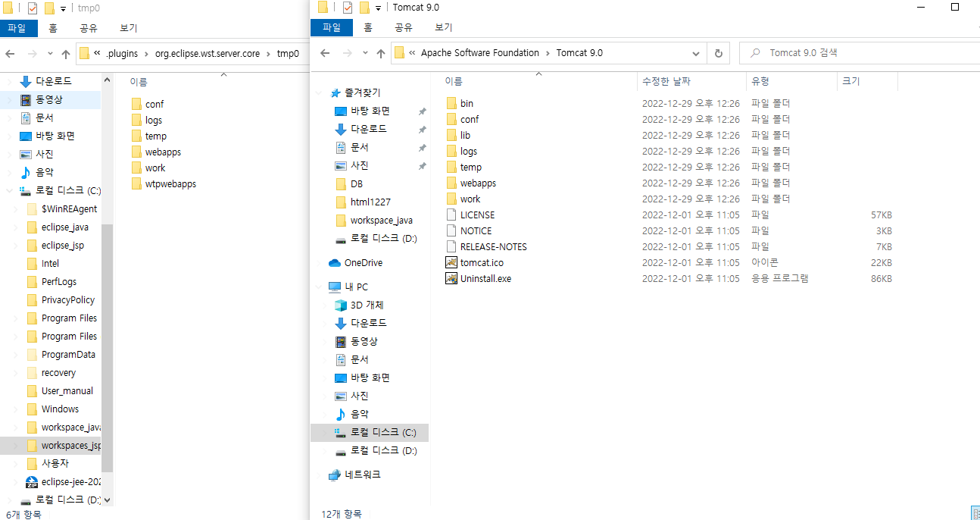Click the tmp0 sidebar vertical scrollbar
Image resolution: width=980 pixels, height=520 pixels.
pos(107,347)
